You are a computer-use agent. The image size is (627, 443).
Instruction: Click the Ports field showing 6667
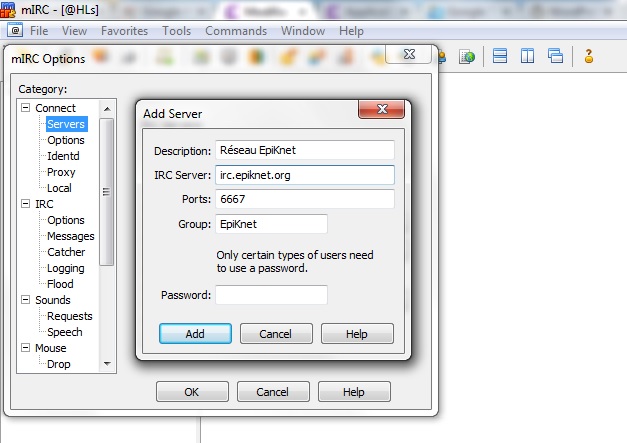tap(305, 199)
